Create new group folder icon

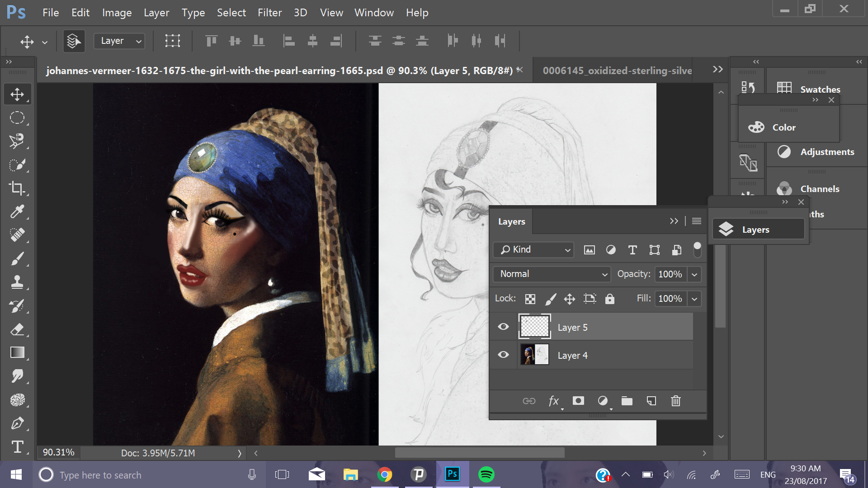(x=627, y=401)
